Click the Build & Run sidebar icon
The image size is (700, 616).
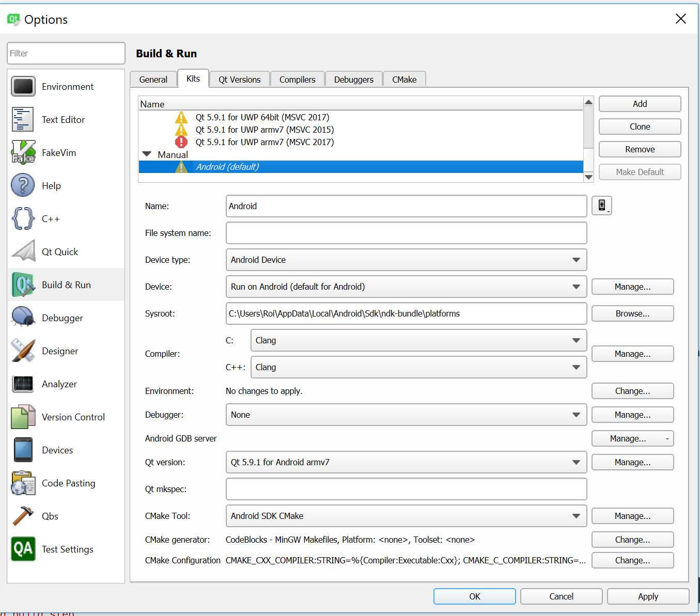pos(23,285)
